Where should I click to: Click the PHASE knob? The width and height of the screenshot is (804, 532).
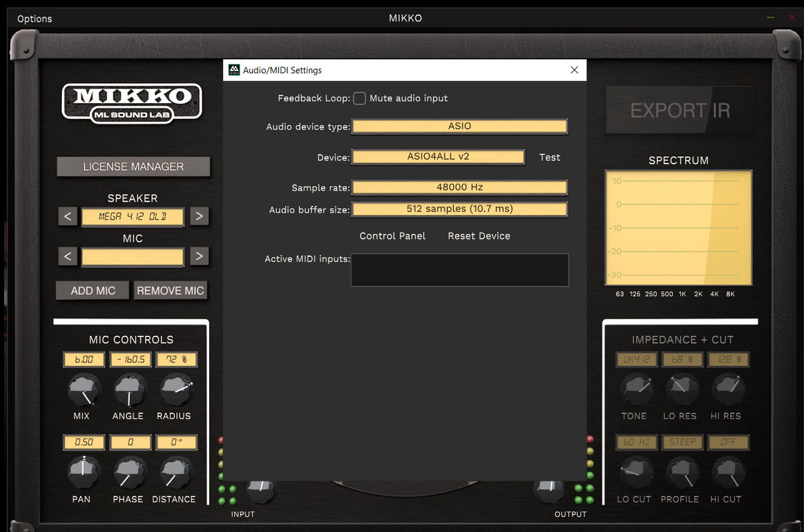click(x=128, y=473)
